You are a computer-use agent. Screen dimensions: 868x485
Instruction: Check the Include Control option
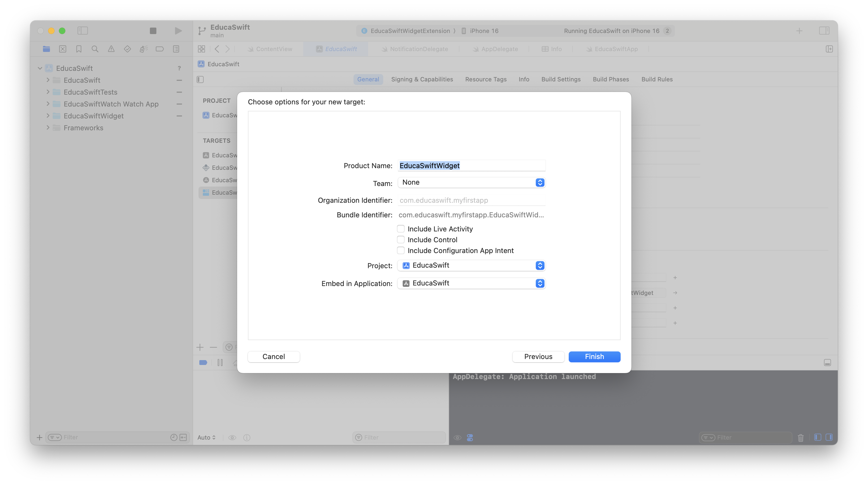(x=401, y=240)
